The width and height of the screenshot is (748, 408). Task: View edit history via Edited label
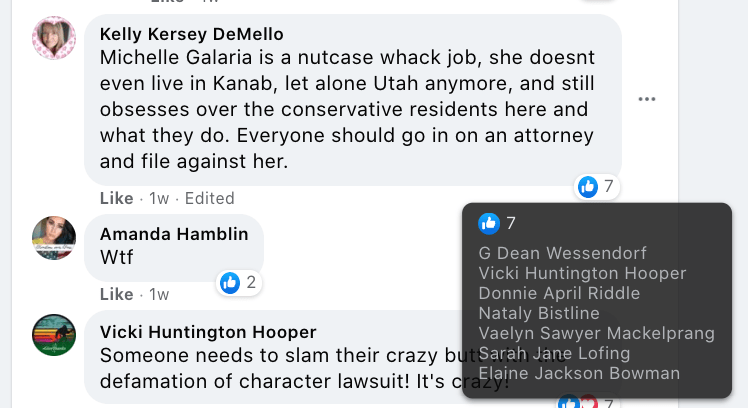click(x=210, y=198)
